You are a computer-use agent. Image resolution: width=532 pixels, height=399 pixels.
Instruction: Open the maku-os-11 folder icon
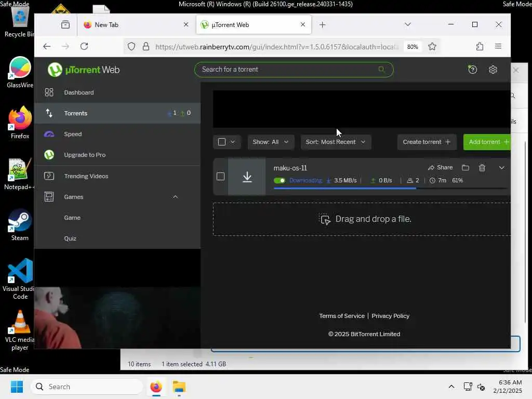click(x=465, y=168)
